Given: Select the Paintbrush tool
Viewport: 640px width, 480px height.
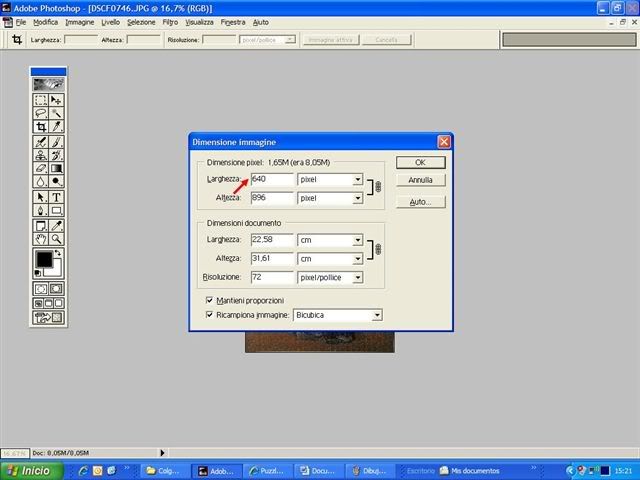Looking at the screenshot, I should [56, 142].
